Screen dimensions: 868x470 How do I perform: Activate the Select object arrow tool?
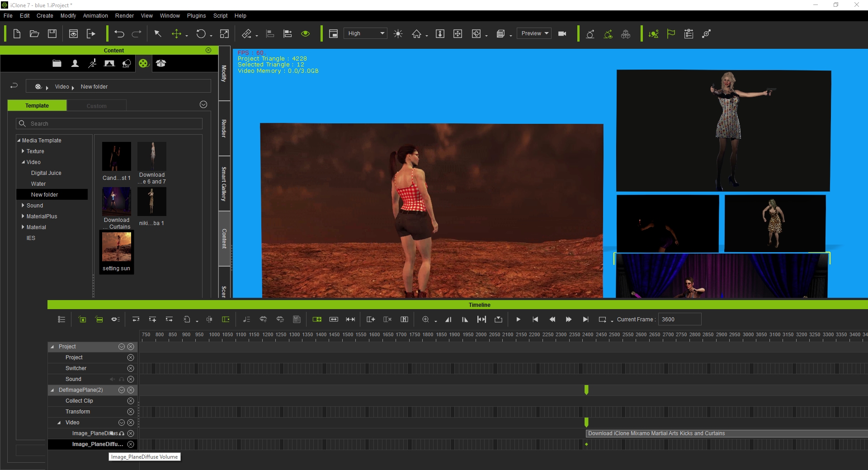pyautogui.click(x=158, y=34)
